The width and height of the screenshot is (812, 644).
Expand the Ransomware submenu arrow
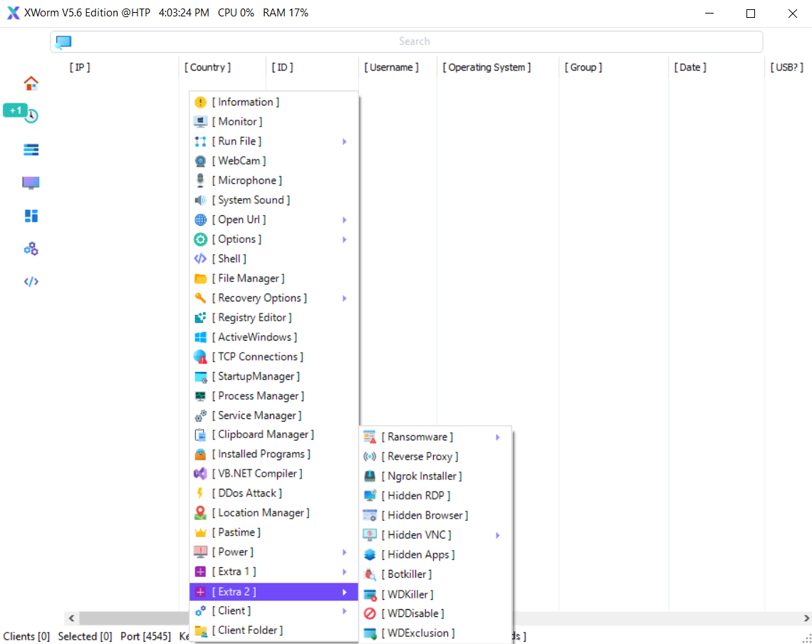click(x=498, y=437)
